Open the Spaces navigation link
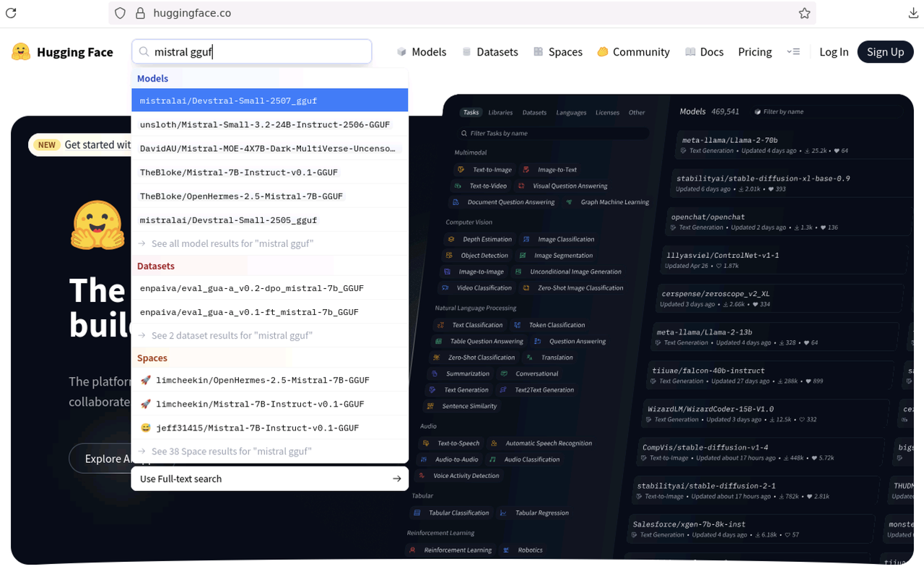 pyautogui.click(x=558, y=52)
